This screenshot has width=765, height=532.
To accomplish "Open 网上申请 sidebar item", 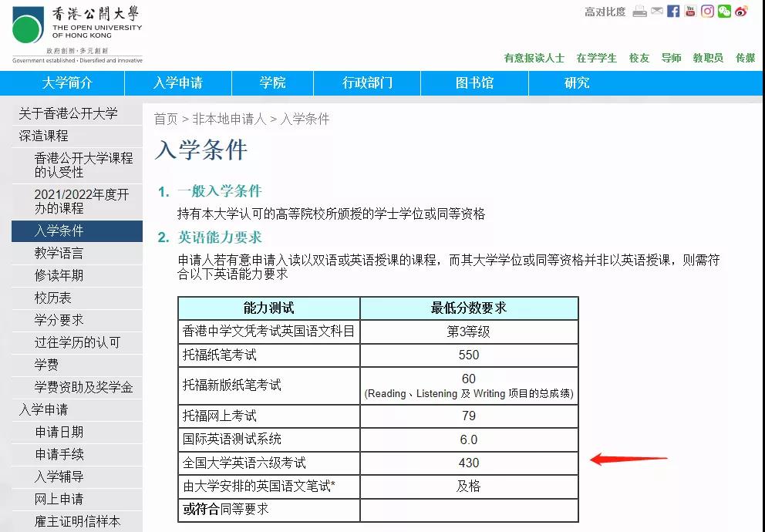I will pos(77,500).
